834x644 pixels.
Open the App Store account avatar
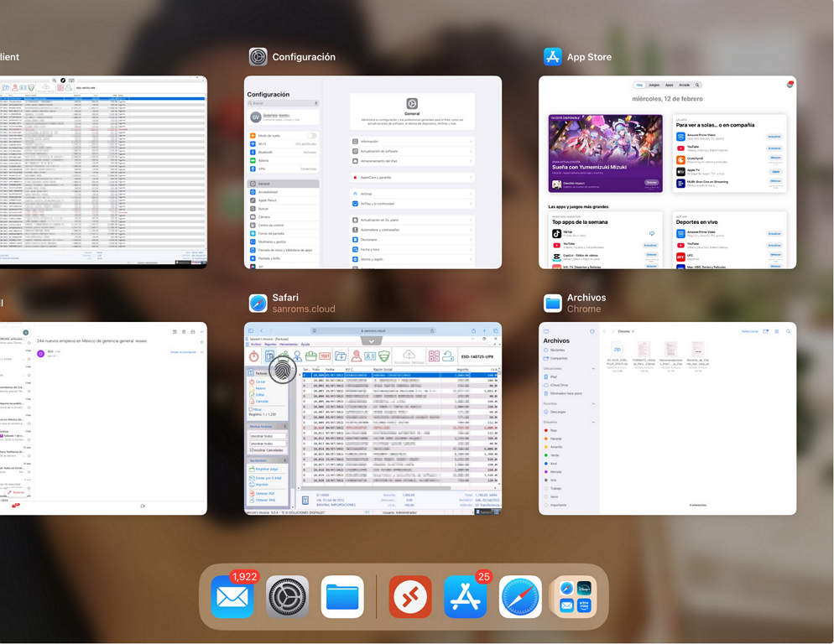pos(790,85)
